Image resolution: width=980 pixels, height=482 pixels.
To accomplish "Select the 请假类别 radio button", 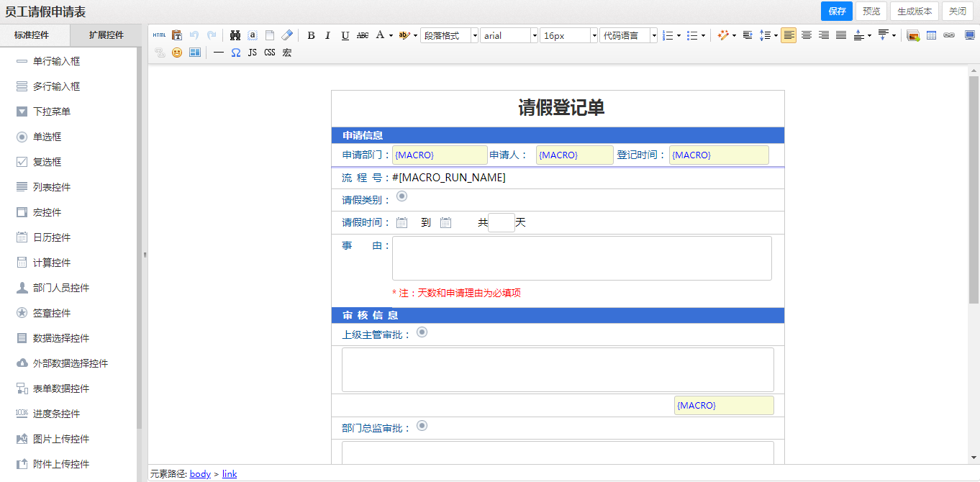I will pos(402,196).
